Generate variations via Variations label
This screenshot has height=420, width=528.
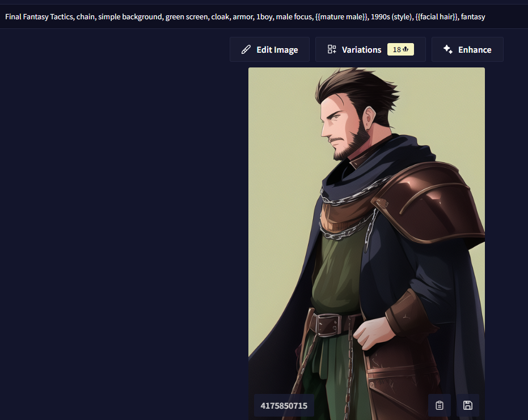[361, 50]
